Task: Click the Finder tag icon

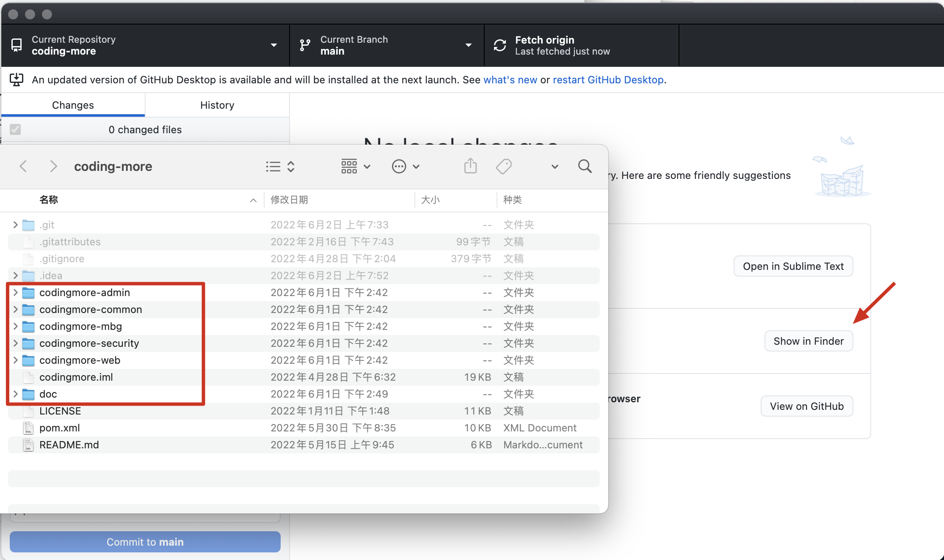Action: pos(504,166)
